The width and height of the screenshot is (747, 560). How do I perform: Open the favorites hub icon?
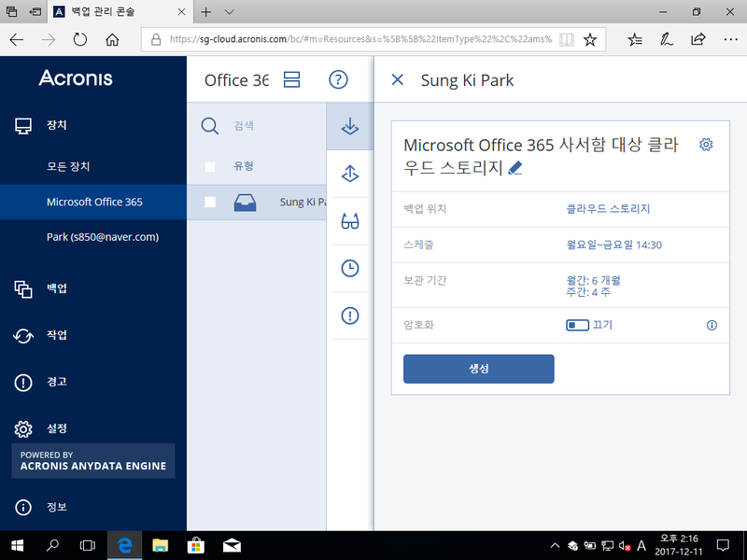635,39
